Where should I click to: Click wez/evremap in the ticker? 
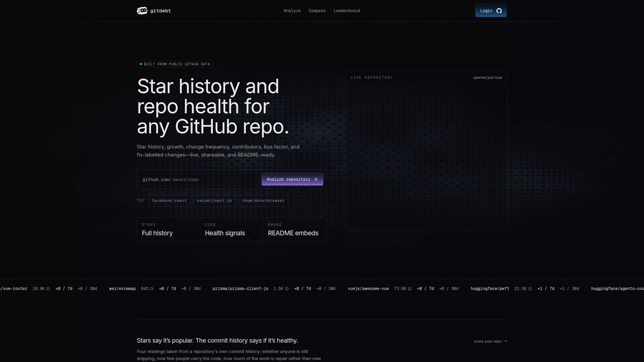tap(122, 289)
